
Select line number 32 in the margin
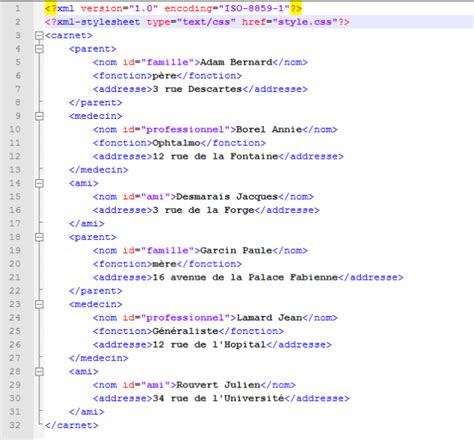[x=15, y=425]
